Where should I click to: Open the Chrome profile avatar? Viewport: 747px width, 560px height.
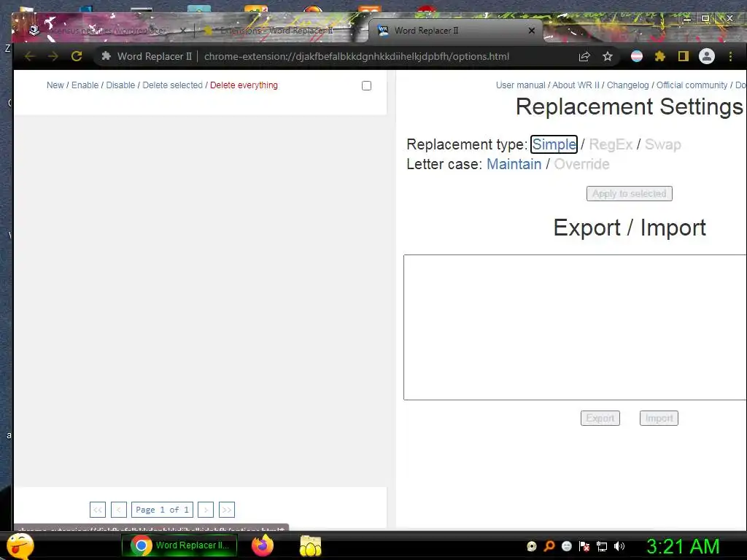click(x=706, y=57)
